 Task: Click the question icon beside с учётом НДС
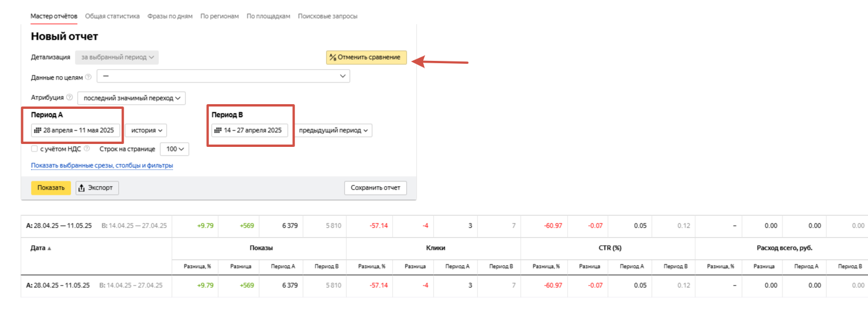pos(87,149)
